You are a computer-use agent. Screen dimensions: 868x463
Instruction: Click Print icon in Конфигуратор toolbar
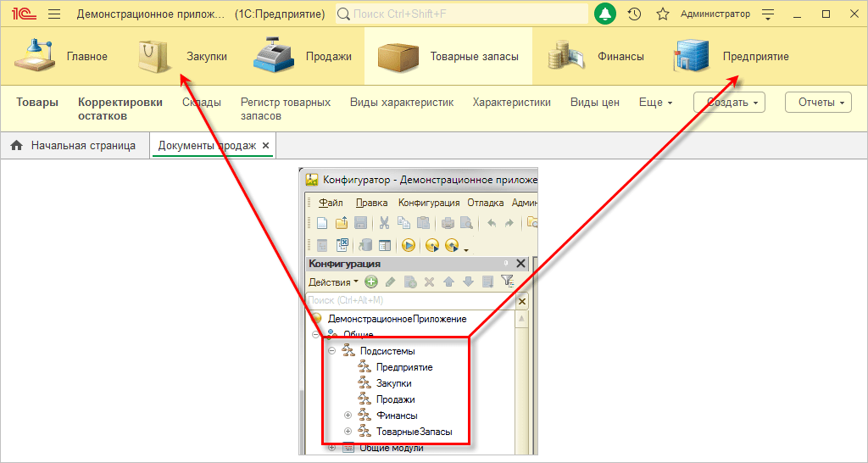click(x=448, y=223)
